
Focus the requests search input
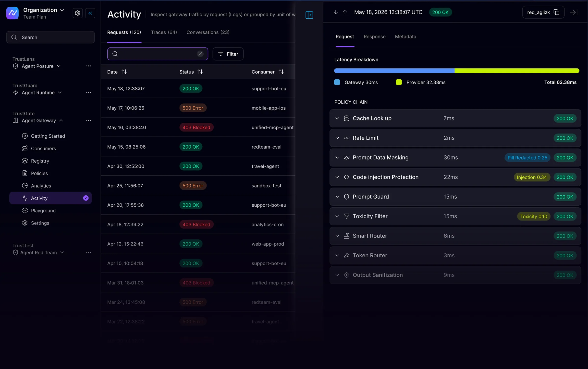click(158, 54)
